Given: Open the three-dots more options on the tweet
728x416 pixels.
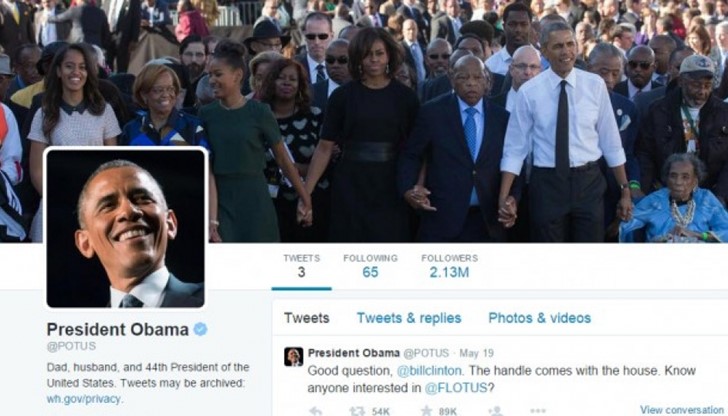Looking at the screenshot, I should [538, 410].
